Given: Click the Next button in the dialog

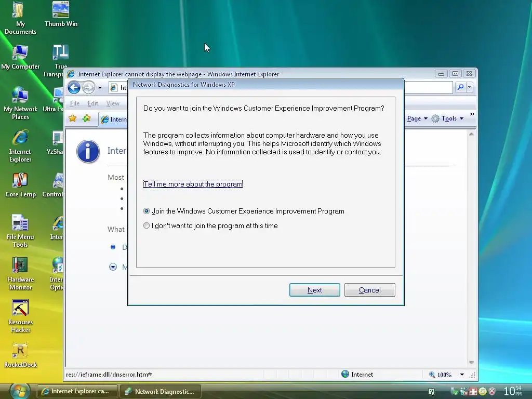Looking at the screenshot, I should tap(314, 290).
